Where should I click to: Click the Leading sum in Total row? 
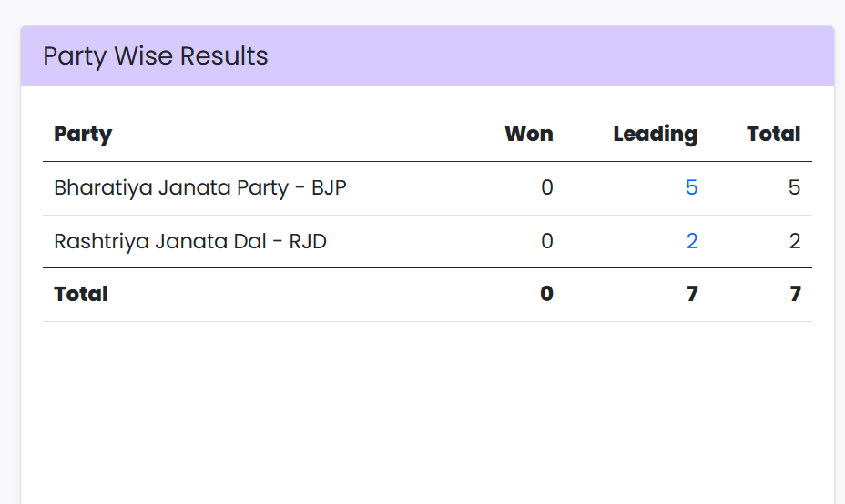click(x=692, y=294)
